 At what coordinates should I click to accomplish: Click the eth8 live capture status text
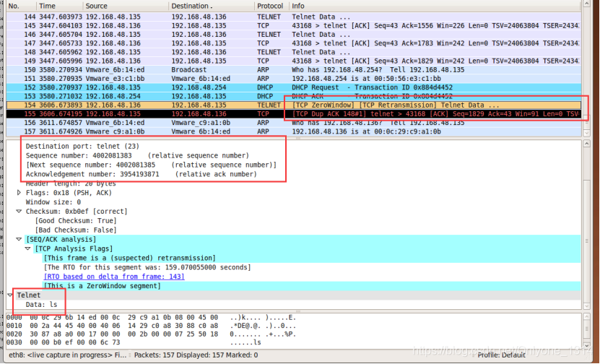67,355
